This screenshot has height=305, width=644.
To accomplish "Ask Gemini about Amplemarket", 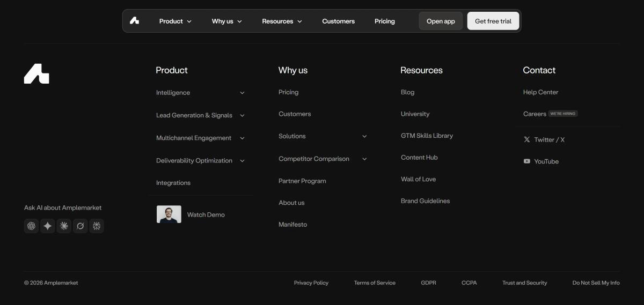I will pyautogui.click(x=48, y=226).
